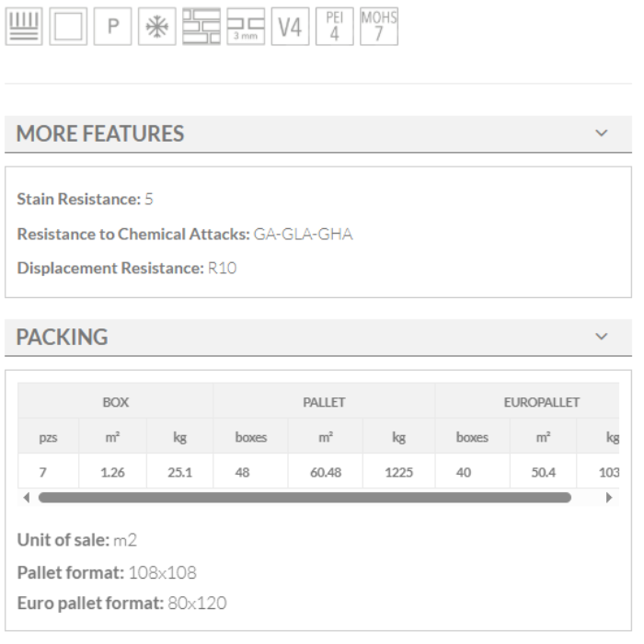Screen dimensions: 644x644
Task: Click the BOX column header
Action: click(x=116, y=402)
